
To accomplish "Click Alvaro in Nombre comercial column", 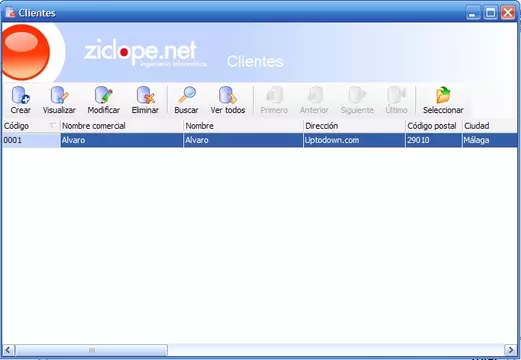I will pos(121,140).
